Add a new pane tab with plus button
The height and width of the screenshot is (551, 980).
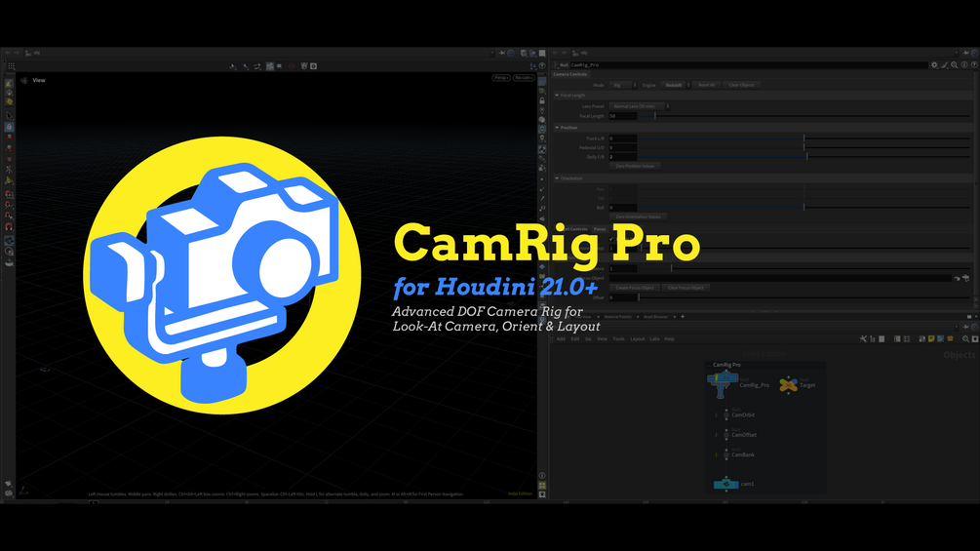683,317
